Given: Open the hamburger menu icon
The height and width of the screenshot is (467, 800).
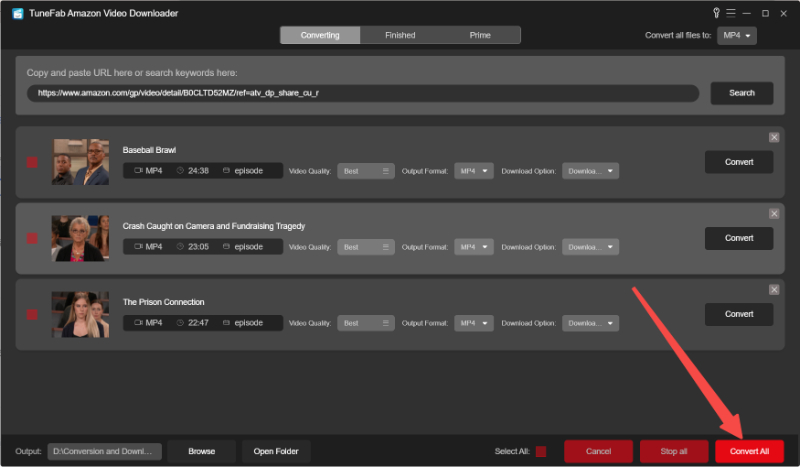Looking at the screenshot, I should click(731, 13).
